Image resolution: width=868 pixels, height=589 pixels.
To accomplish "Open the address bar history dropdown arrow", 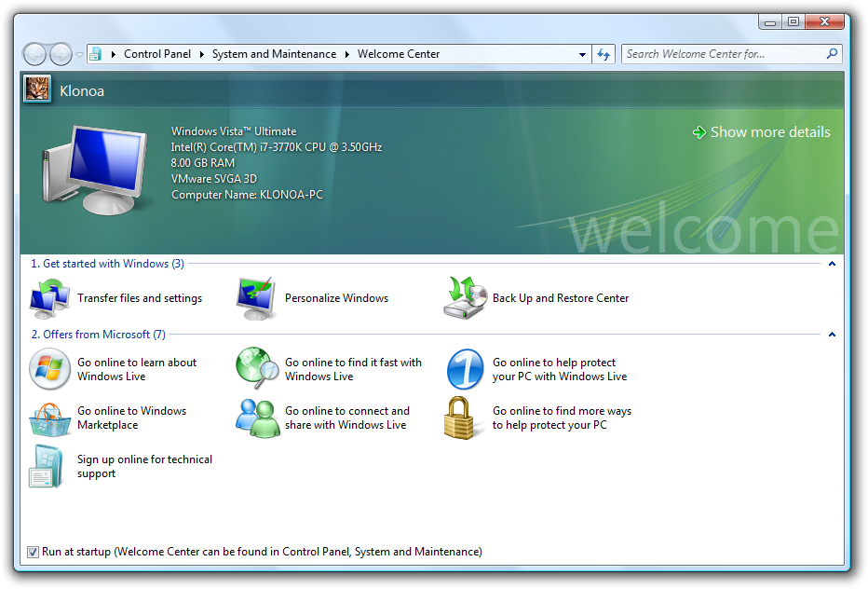I will (x=582, y=54).
